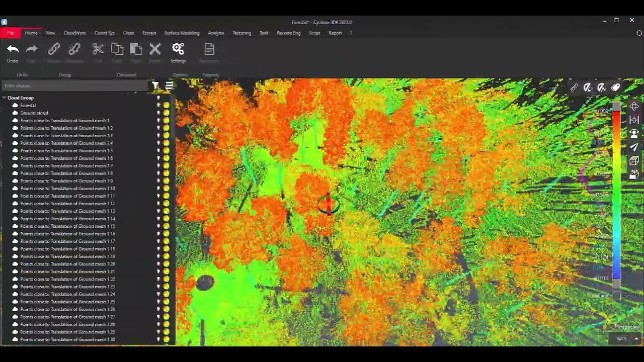Select Points close to Translation of Ground mesh 1 12
Screen dimensions: 644x362
(x=67, y=204)
